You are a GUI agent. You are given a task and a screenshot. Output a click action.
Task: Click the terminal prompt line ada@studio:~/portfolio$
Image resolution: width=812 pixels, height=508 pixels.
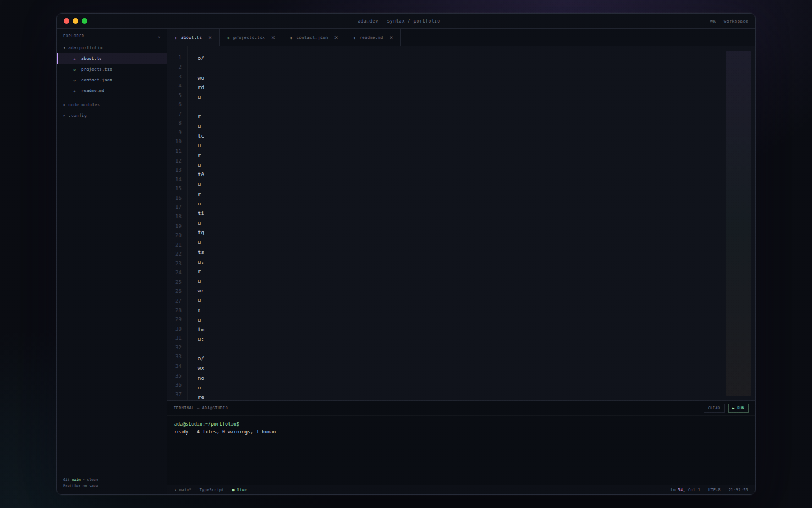click(206, 424)
